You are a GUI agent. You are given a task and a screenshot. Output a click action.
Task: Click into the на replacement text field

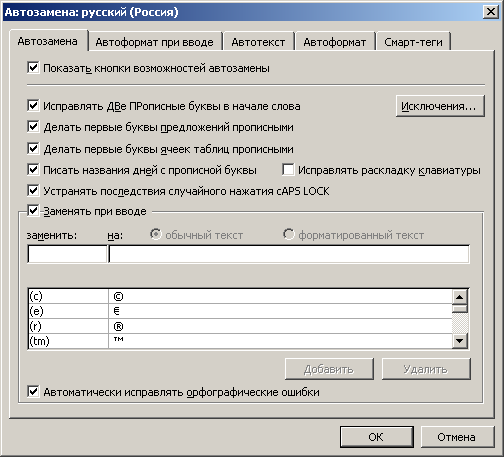click(289, 254)
